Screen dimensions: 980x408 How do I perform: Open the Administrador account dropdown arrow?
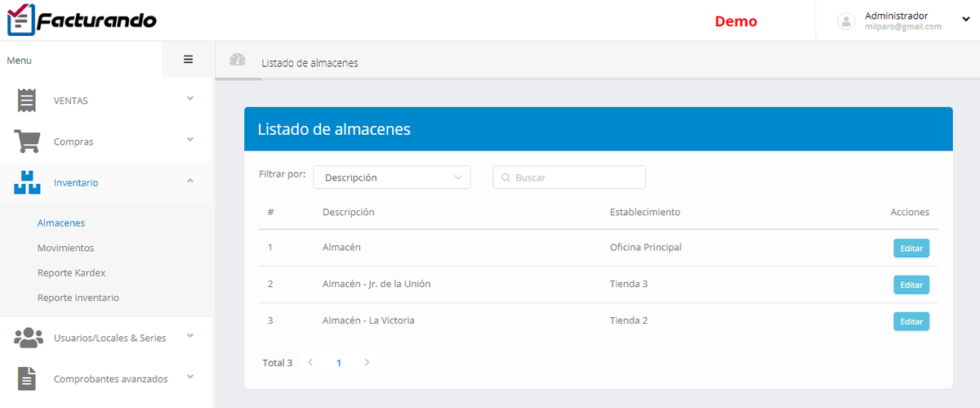point(965,18)
